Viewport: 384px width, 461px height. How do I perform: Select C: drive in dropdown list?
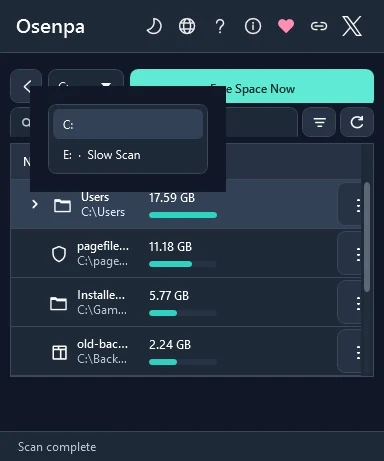[128, 124]
